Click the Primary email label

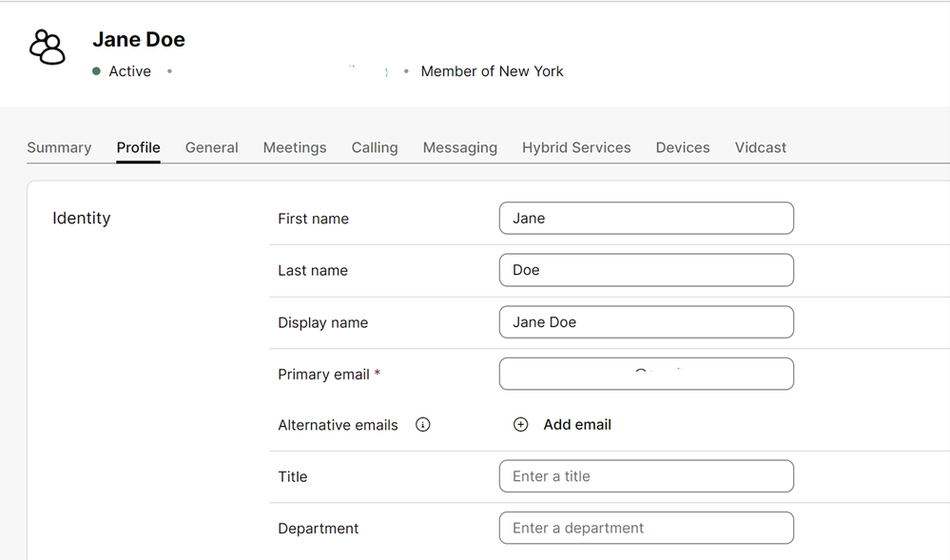(323, 375)
